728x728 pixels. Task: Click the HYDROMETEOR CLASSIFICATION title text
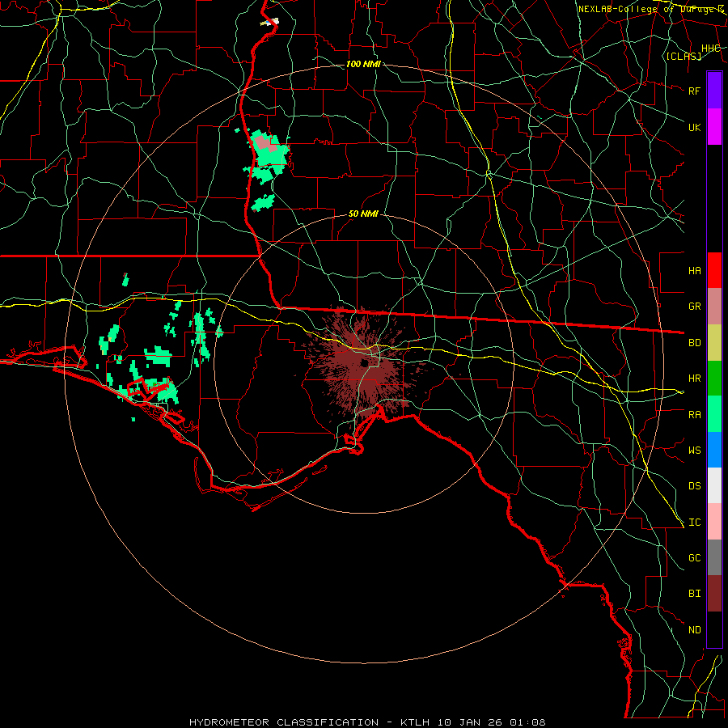(x=284, y=722)
